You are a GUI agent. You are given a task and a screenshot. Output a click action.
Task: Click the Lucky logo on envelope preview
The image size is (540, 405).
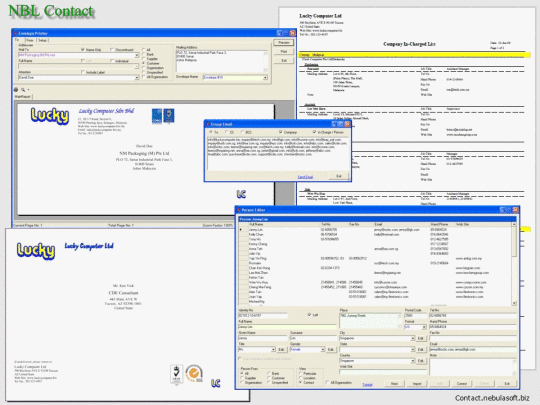[x=50, y=115]
